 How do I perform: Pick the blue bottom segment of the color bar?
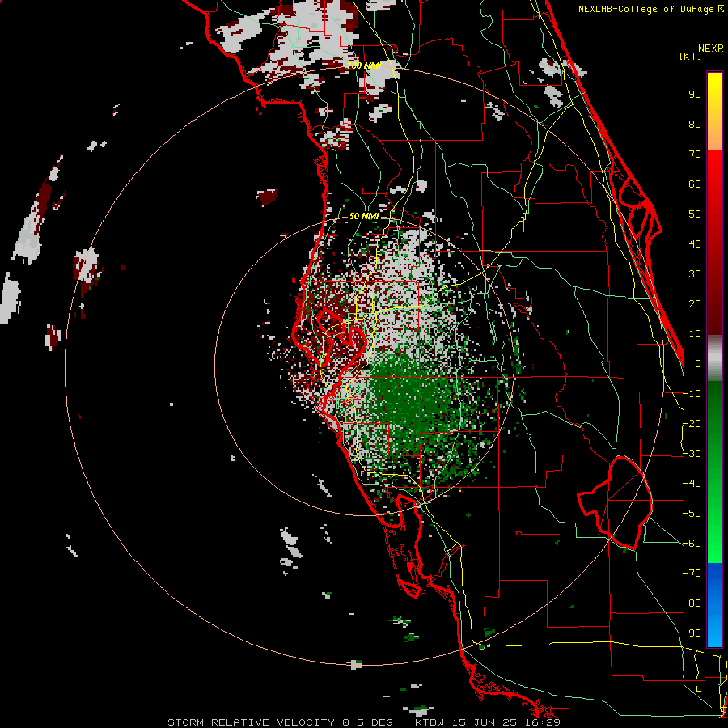(x=714, y=605)
